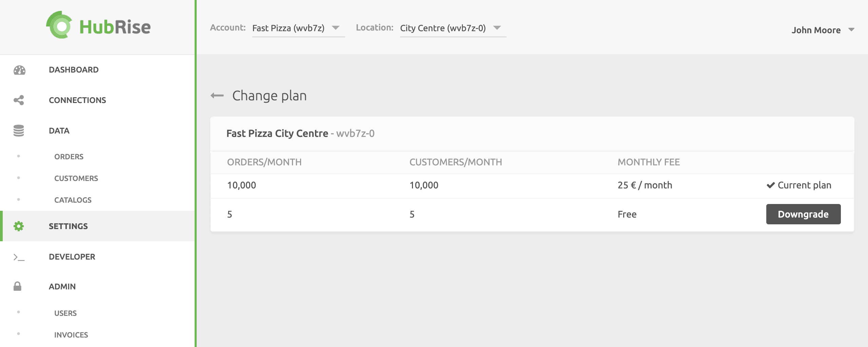Go back using the left arrow
Viewport: 868px width, 347px height.
[217, 96]
